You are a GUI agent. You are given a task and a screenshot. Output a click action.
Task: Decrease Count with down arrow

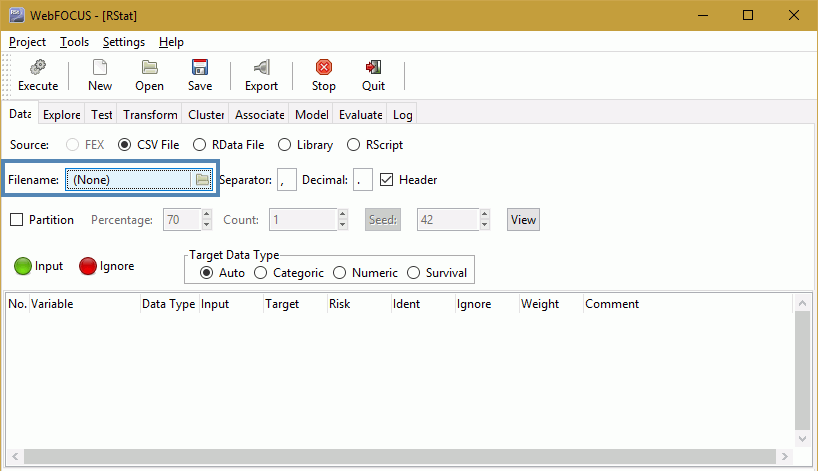(x=342, y=225)
